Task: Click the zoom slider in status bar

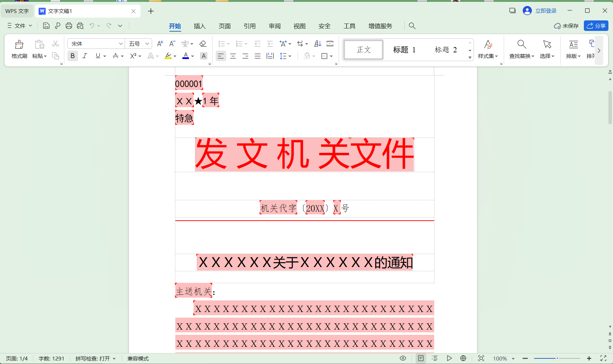Action: 557,358
